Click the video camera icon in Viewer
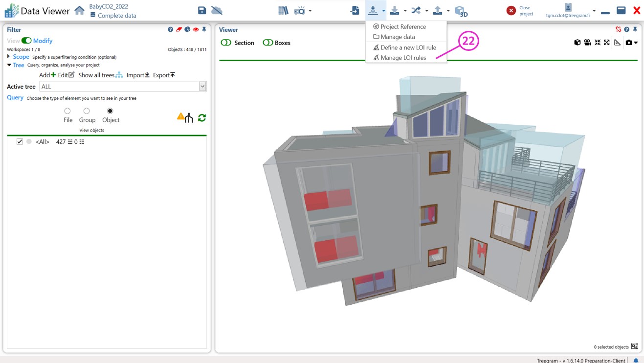Screen dimensions: 644x363 point(587,43)
